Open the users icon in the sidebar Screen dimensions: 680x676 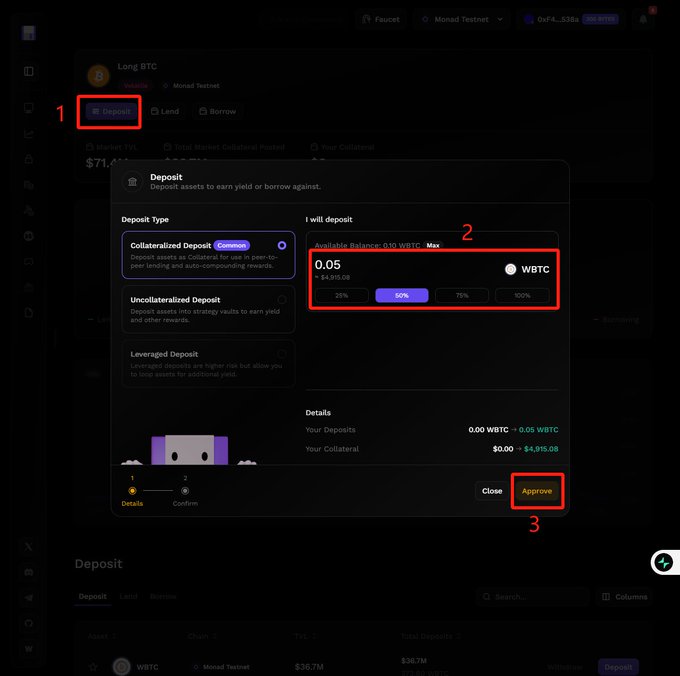coord(29,211)
